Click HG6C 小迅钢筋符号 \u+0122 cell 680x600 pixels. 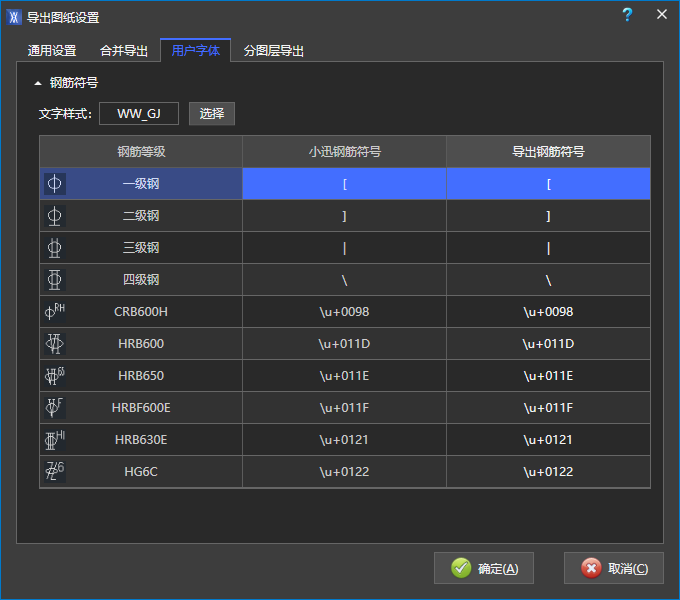(x=344, y=472)
